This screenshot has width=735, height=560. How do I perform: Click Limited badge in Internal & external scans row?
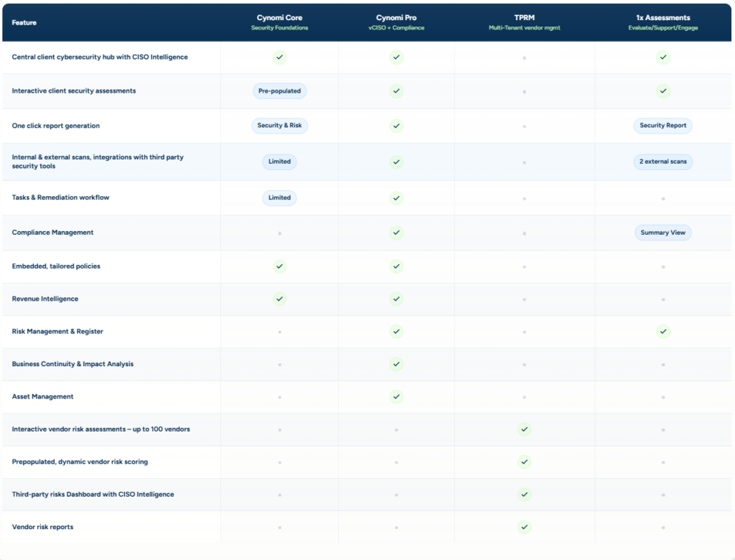pyautogui.click(x=279, y=162)
